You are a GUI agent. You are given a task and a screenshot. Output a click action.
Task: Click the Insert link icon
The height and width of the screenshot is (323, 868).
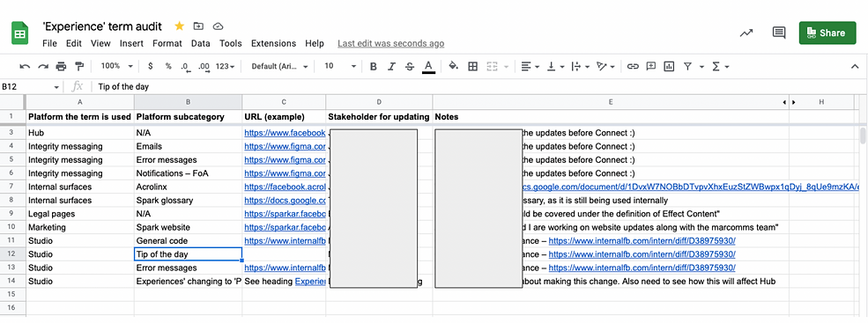point(633,66)
